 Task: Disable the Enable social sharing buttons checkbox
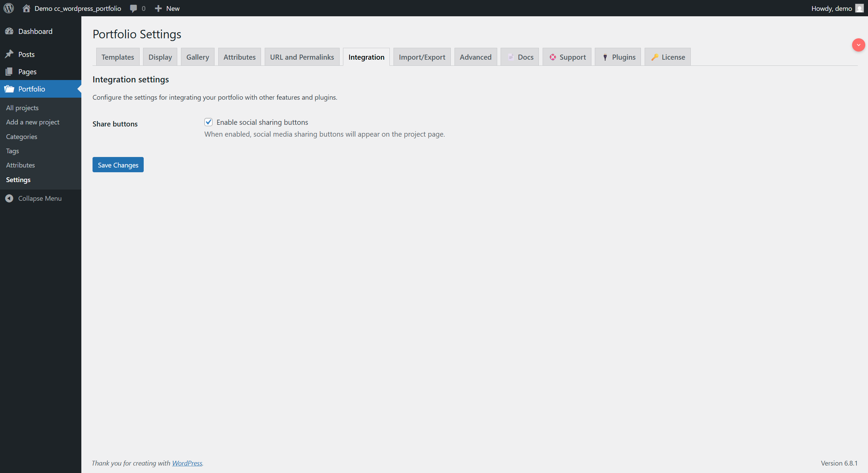[208, 122]
